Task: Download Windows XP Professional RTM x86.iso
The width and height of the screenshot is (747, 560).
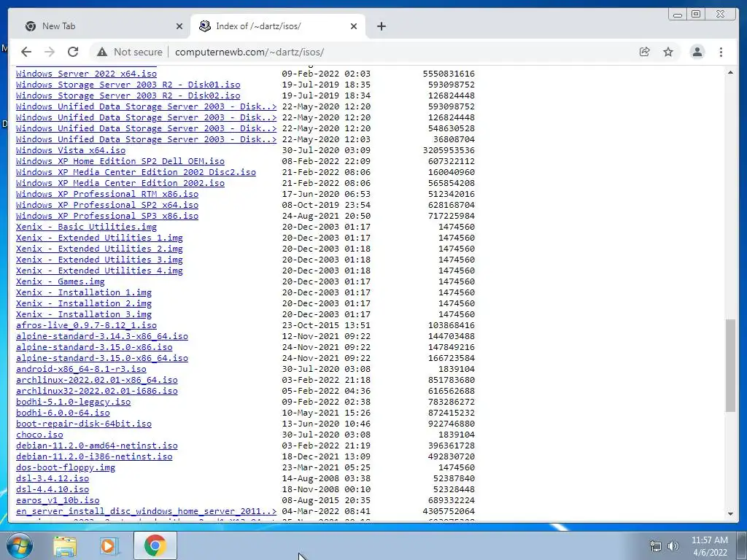Action: tap(107, 194)
